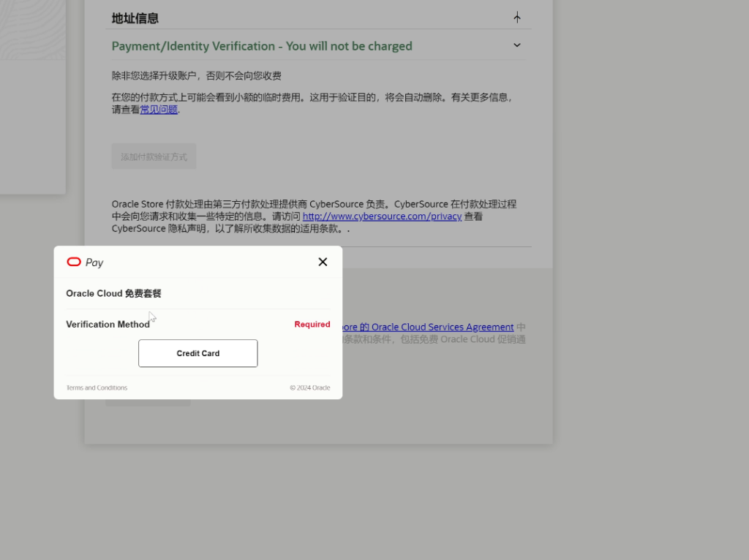Select the Oracle Cloud 免费套餐 label
749x560 pixels.
pyautogui.click(x=113, y=294)
